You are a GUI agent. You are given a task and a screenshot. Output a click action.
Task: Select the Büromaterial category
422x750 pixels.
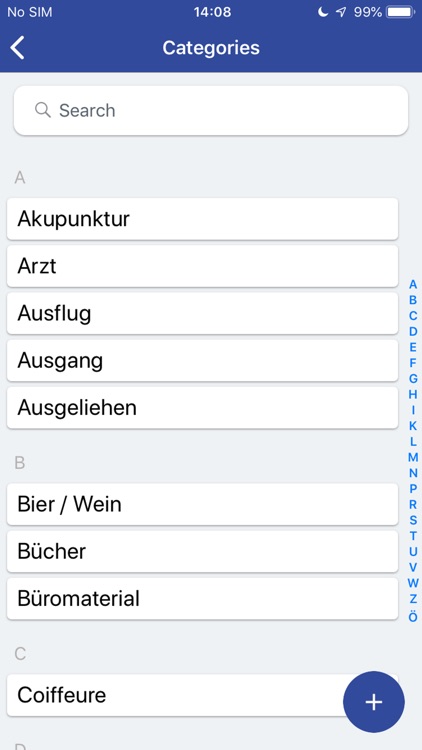[x=202, y=598]
